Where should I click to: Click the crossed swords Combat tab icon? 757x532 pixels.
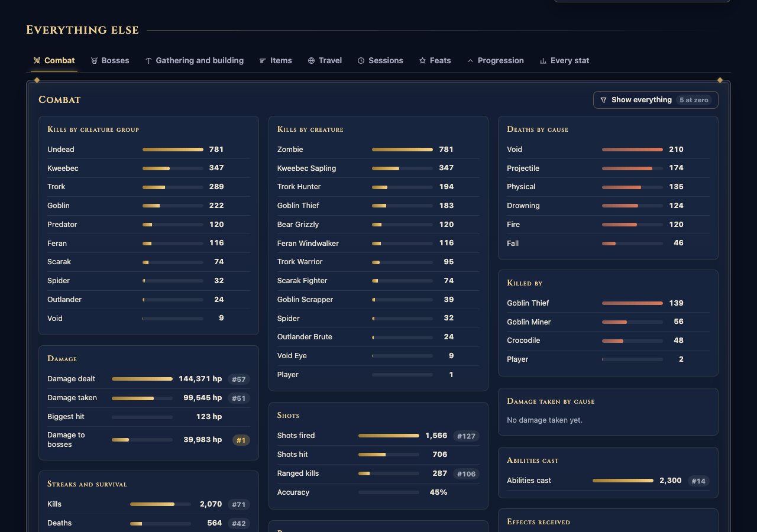pos(37,60)
